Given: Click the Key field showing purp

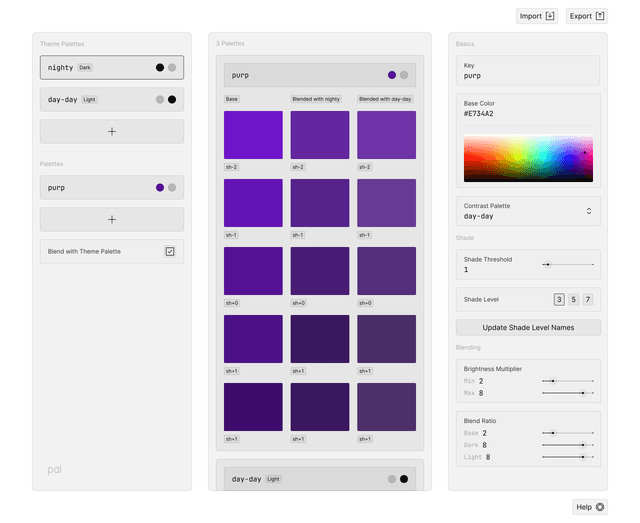Looking at the screenshot, I should (x=528, y=71).
